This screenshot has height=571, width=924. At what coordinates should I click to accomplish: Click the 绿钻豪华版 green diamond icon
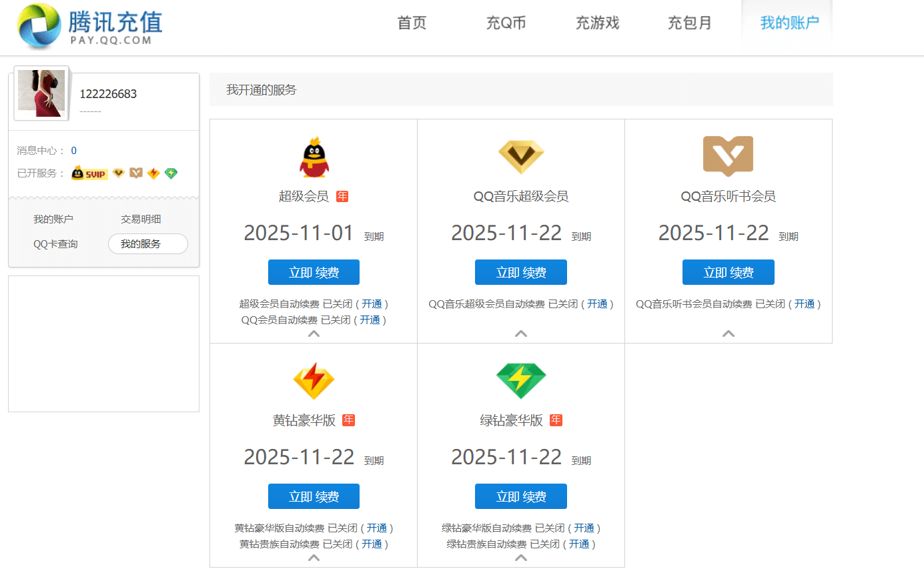pyautogui.click(x=521, y=381)
